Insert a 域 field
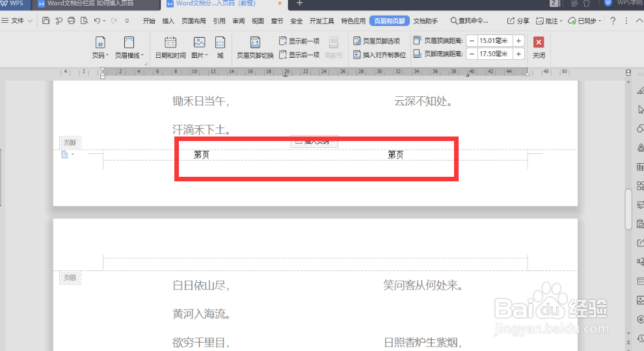Image resolution: width=644 pixels, height=351 pixels. point(220,47)
